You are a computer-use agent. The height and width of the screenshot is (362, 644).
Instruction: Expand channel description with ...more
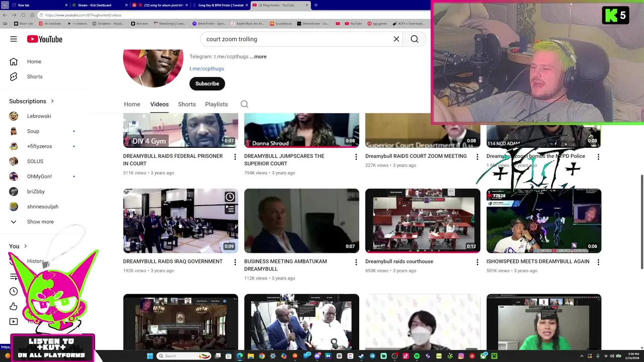coord(258,57)
